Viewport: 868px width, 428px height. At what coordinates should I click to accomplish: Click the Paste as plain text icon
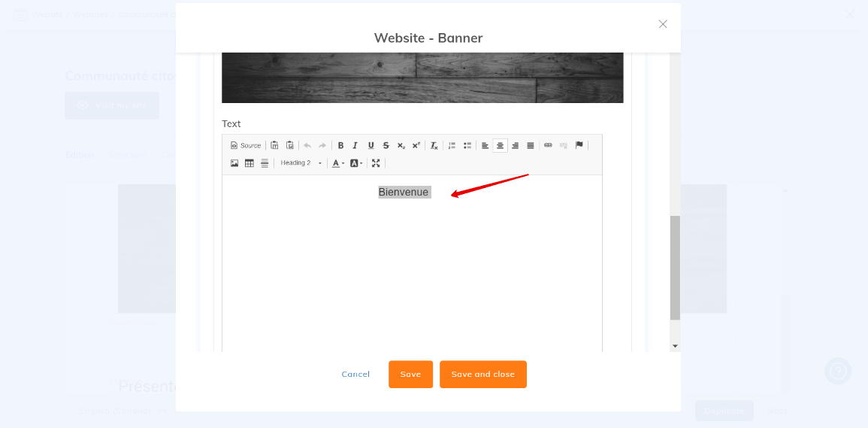point(274,145)
